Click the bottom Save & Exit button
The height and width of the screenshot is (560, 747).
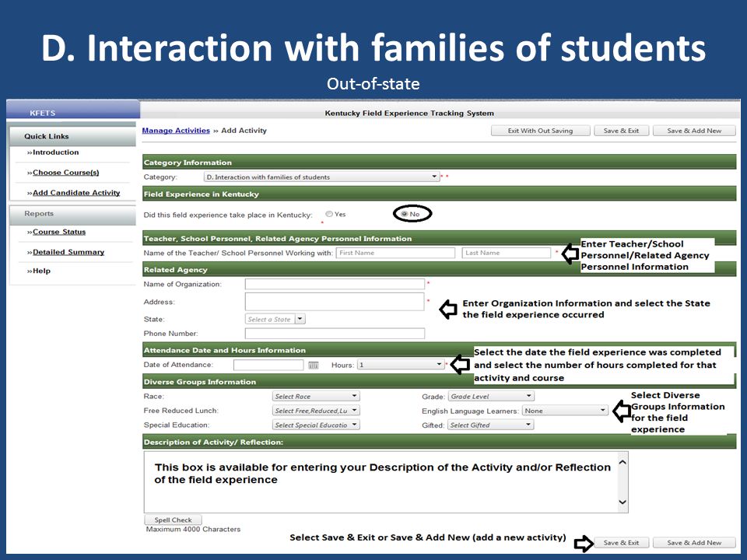point(621,542)
